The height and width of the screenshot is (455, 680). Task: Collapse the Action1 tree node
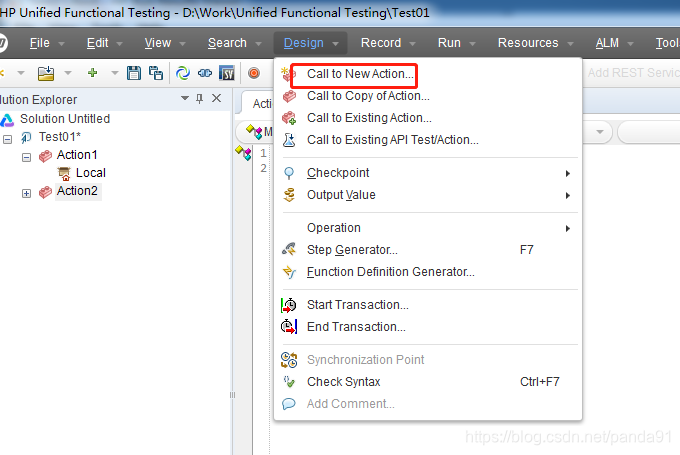pyautogui.click(x=26, y=157)
